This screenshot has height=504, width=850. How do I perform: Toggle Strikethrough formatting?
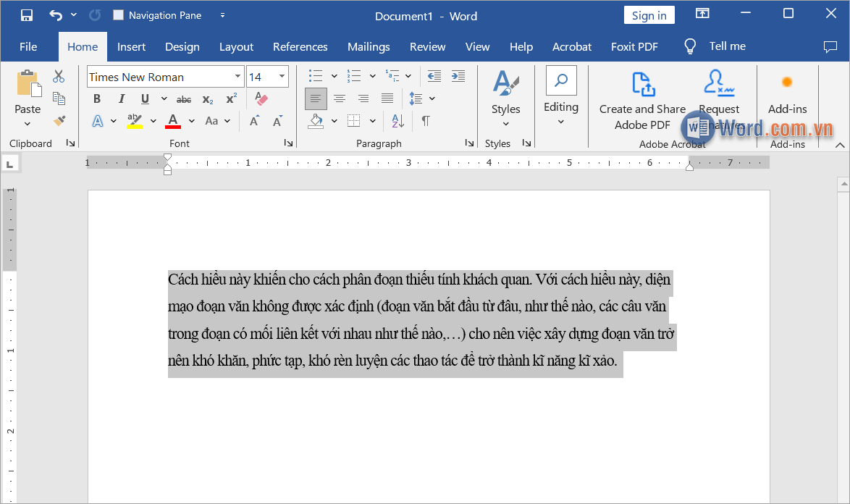coord(184,99)
